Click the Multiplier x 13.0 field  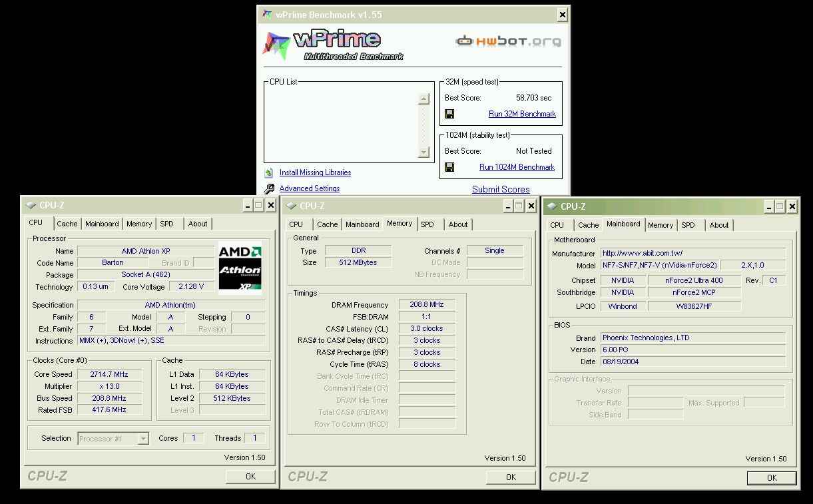110,386
